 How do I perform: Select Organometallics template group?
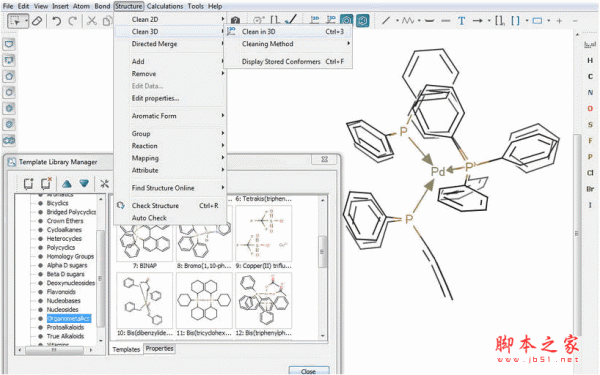pyautogui.click(x=68, y=318)
